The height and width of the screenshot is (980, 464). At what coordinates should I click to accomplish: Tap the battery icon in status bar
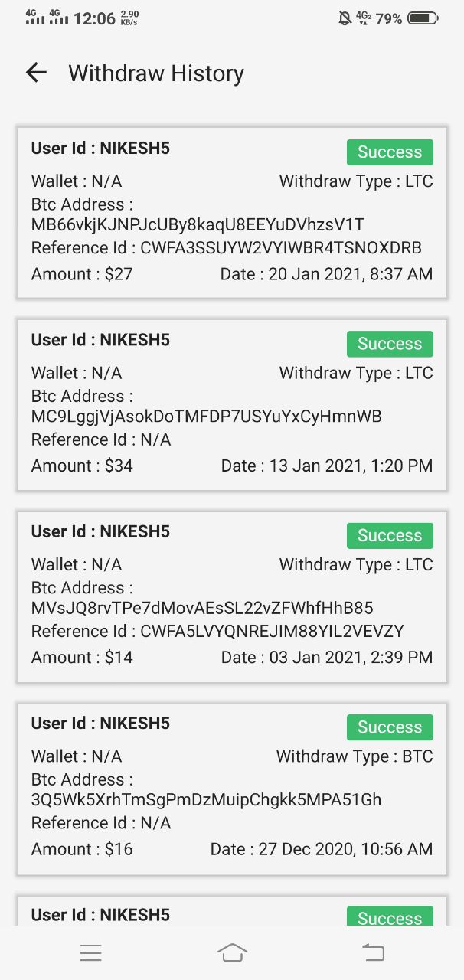point(423,18)
